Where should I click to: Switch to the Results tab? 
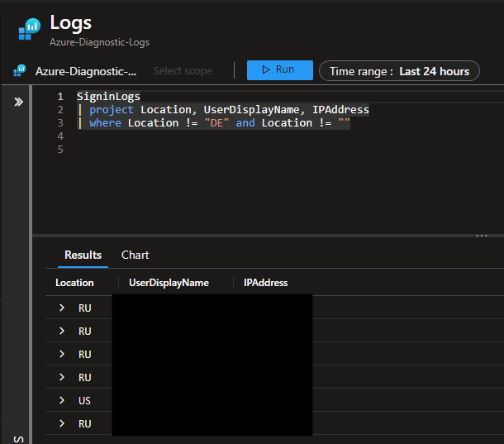pos(83,255)
